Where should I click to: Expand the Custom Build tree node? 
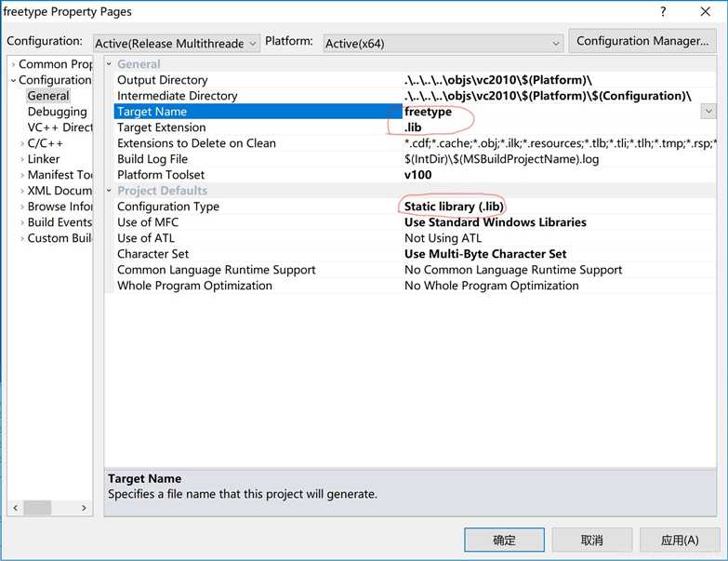(x=22, y=238)
